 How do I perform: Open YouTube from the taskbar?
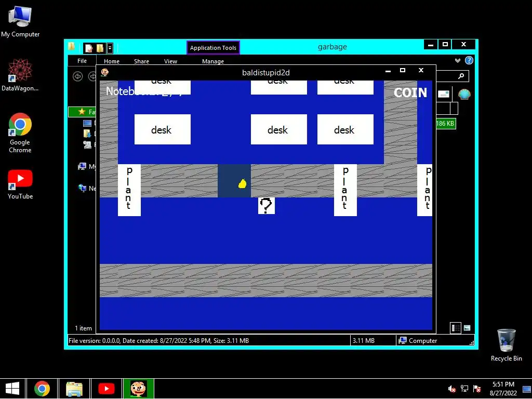tap(106, 389)
